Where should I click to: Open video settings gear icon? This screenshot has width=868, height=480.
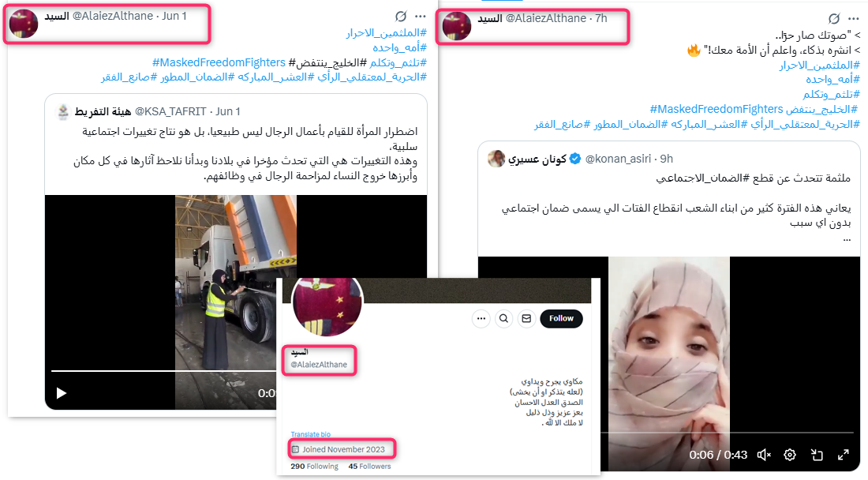790,455
